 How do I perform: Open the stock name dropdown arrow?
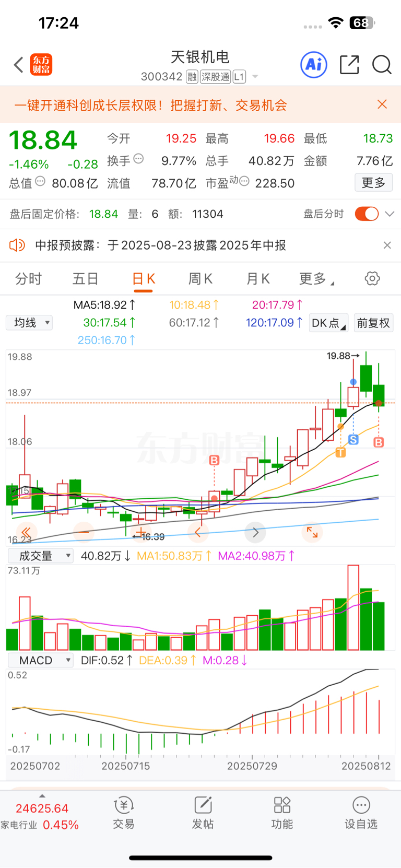tap(255, 77)
